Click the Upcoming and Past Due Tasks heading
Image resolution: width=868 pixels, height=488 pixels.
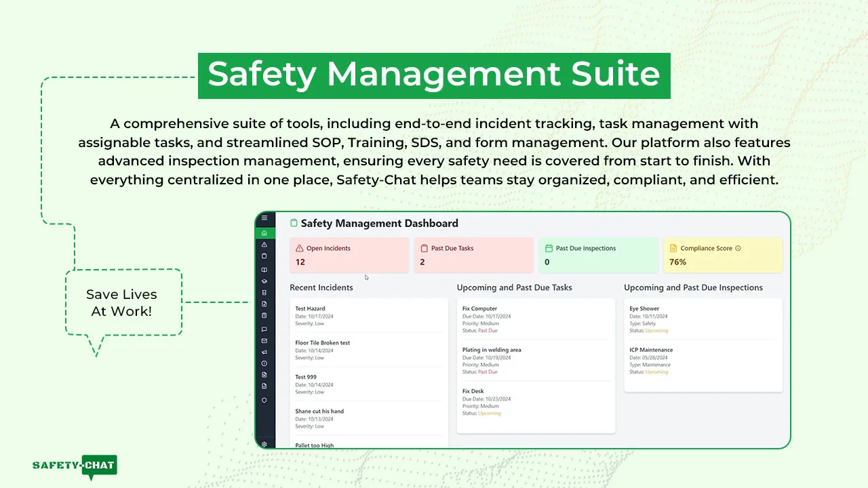514,287
